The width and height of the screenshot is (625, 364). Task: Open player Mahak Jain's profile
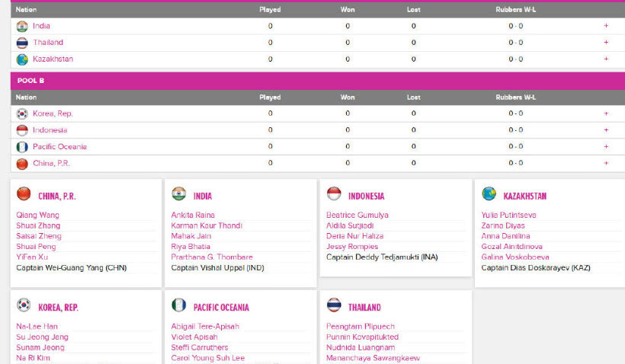point(191,236)
